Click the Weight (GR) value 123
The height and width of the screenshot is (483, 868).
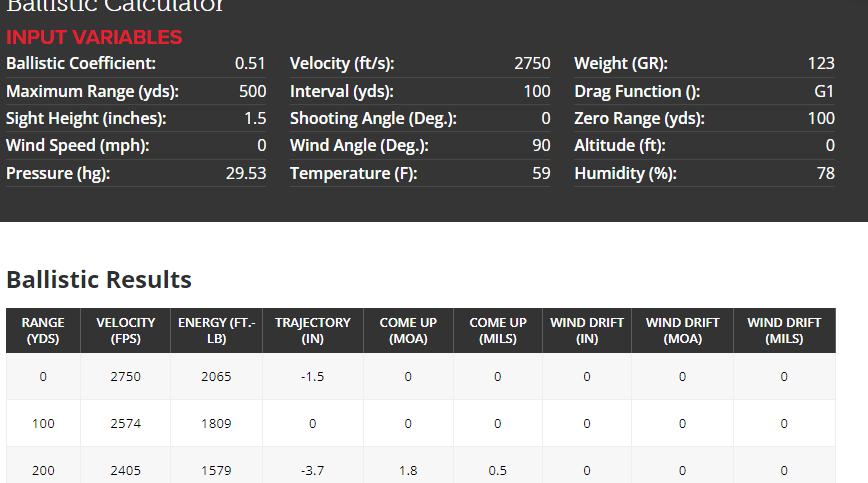point(821,64)
